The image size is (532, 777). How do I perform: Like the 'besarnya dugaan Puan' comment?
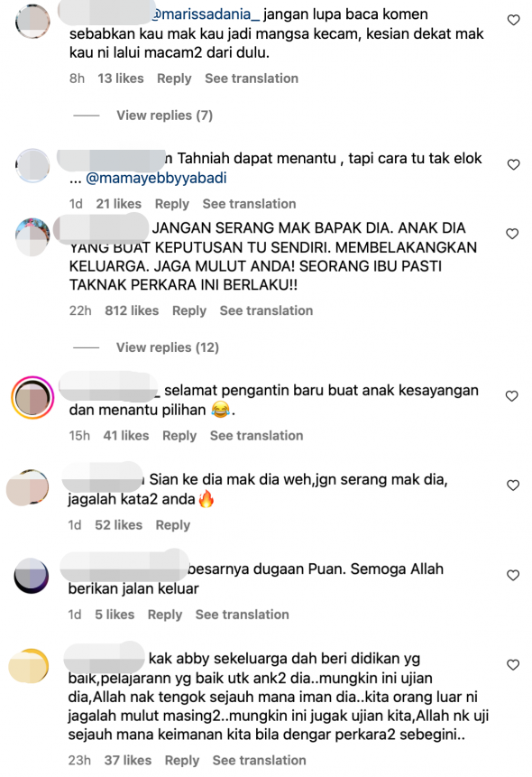click(513, 576)
